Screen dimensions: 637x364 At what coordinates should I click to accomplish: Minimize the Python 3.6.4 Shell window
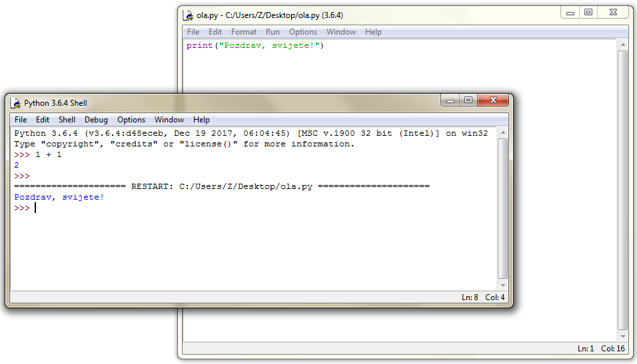click(x=450, y=100)
